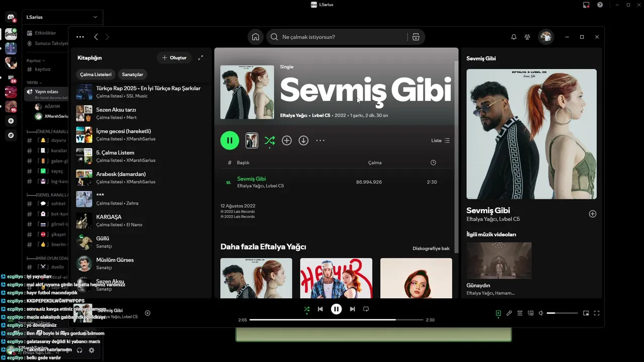
Task: Toggle repeat in bottom player bar
Action: tap(366, 309)
